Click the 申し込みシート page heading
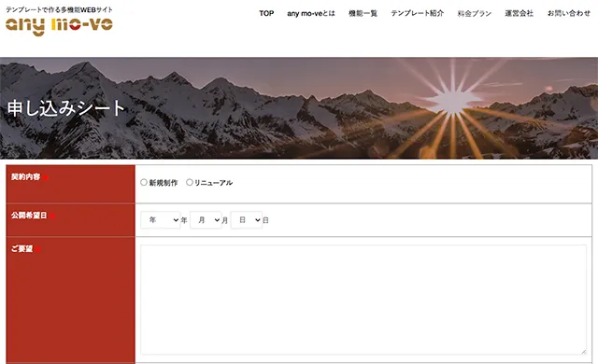Image resolution: width=598 pixels, height=364 pixels. (x=66, y=108)
